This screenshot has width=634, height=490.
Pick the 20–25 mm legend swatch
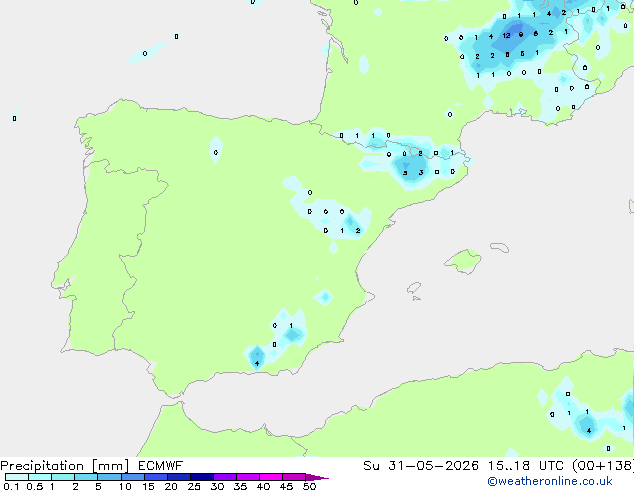178,477
